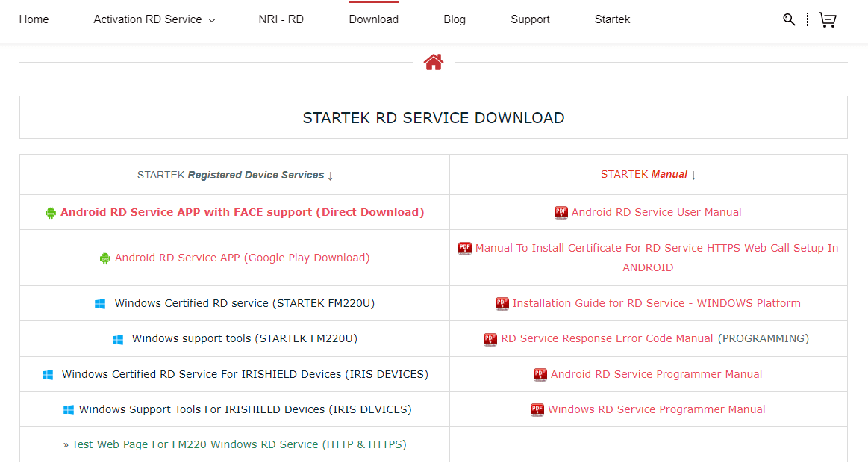
Task: Open RD Service Response Error Code Manual
Action: [607, 338]
